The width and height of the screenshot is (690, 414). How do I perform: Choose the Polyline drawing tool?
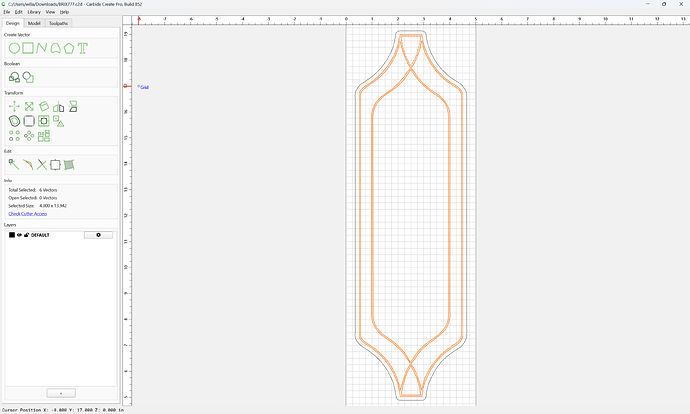(x=42, y=48)
